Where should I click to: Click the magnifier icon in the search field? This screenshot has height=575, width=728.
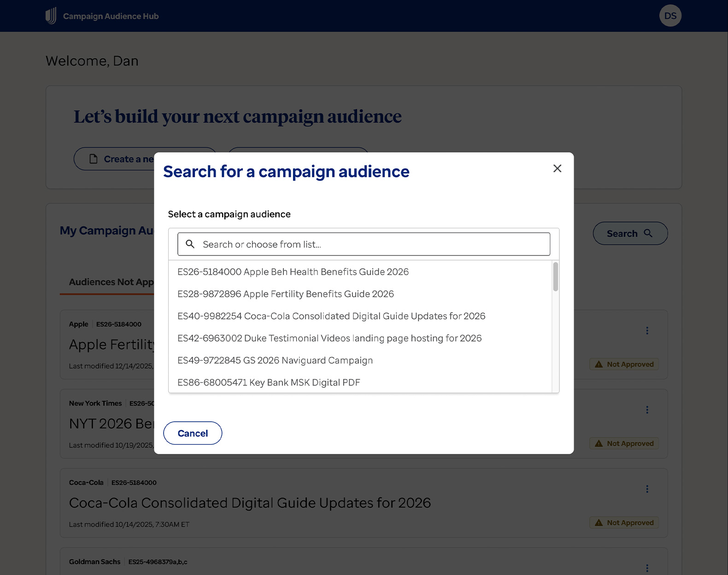(x=190, y=244)
